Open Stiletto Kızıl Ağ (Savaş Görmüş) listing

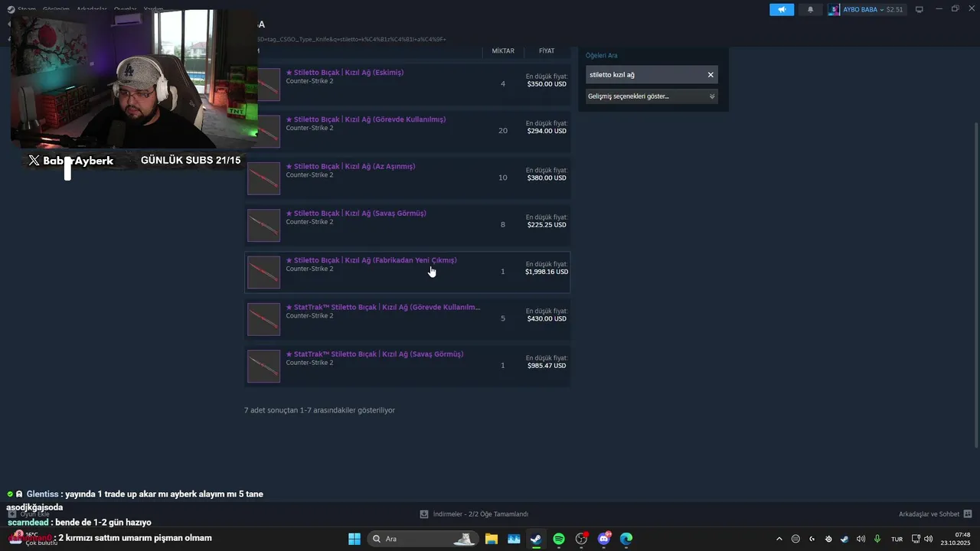(x=407, y=225)
